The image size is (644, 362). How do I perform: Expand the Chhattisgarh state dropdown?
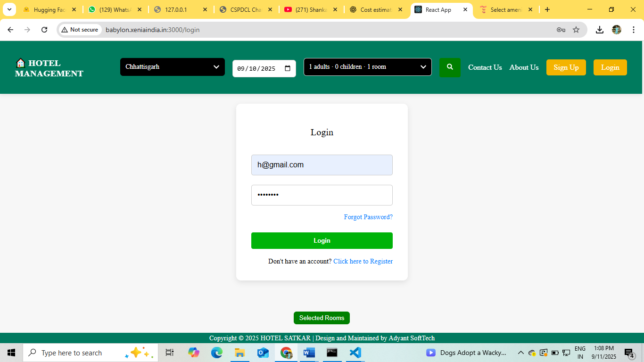(173, 67)
